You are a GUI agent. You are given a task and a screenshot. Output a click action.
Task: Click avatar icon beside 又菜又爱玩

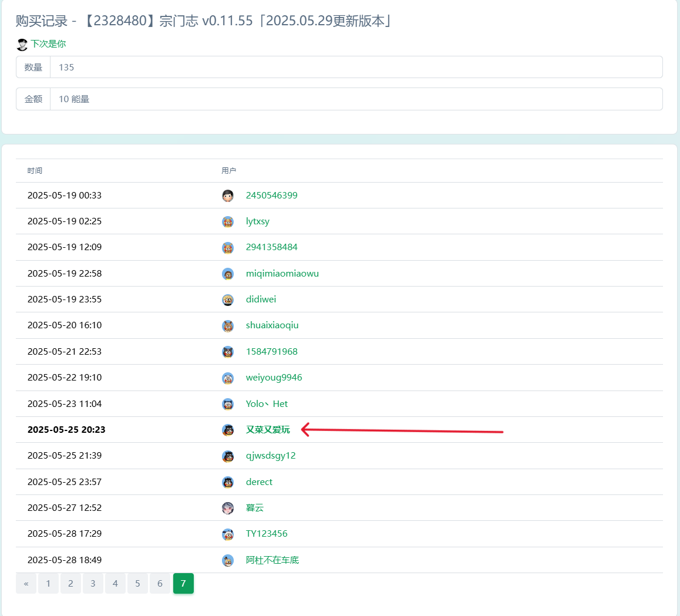(x=228, y=430)
